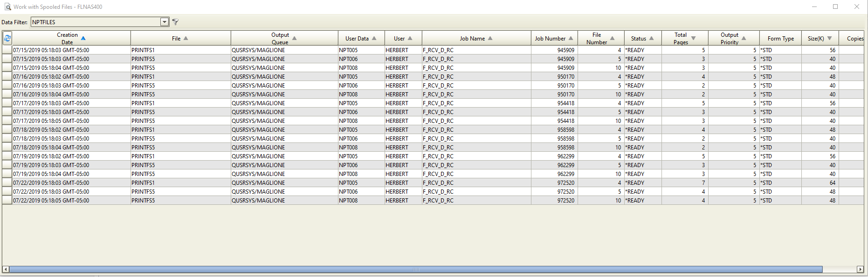Click the scrollbar left arrow
This screenshot has width=868, height=277.
(x=6, y=270)
